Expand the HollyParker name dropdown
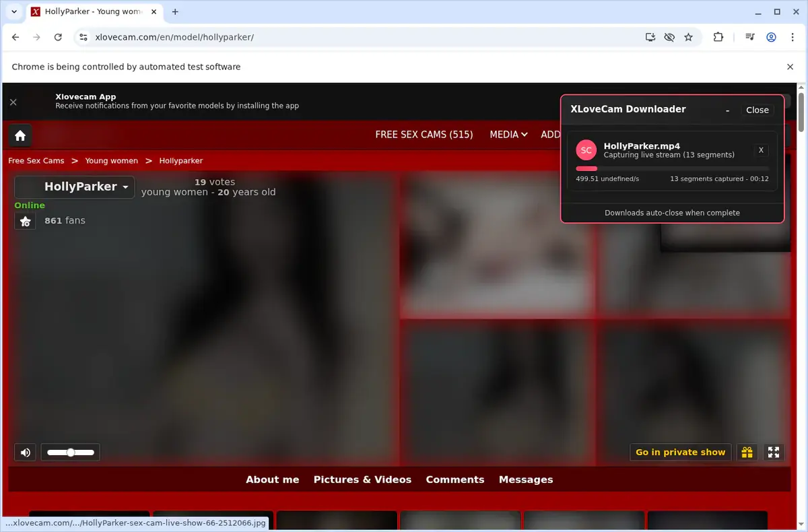The image size is (808, 532). tap(75, 187)
